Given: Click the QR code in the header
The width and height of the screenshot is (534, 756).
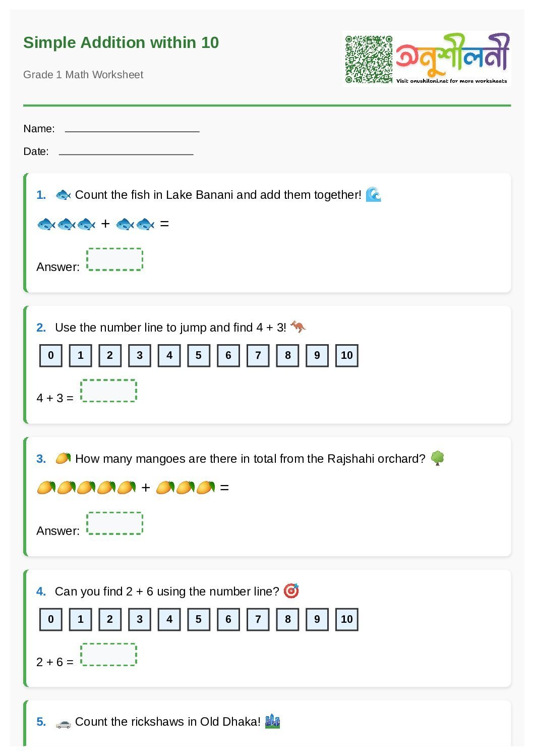Looking at the screenshot, I should click(x=369, y=59).
